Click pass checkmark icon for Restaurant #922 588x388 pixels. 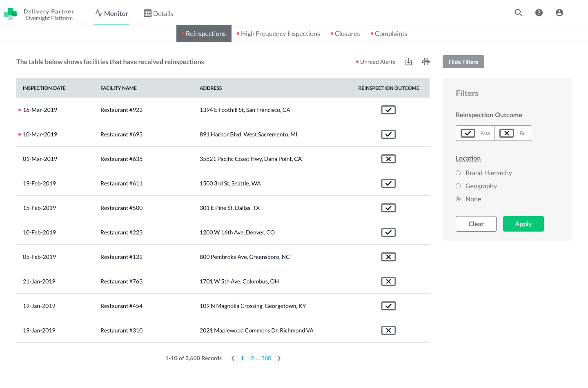(x=388, y=110)
